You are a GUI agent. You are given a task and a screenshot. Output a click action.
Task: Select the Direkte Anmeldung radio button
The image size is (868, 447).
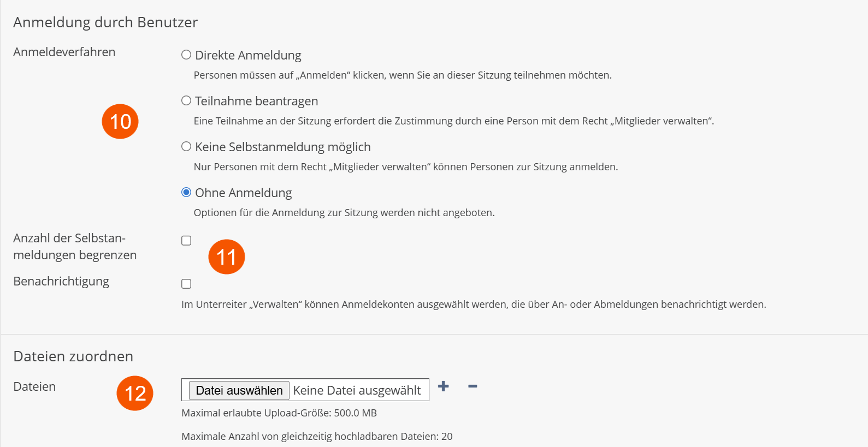click(x=186, y=55)
